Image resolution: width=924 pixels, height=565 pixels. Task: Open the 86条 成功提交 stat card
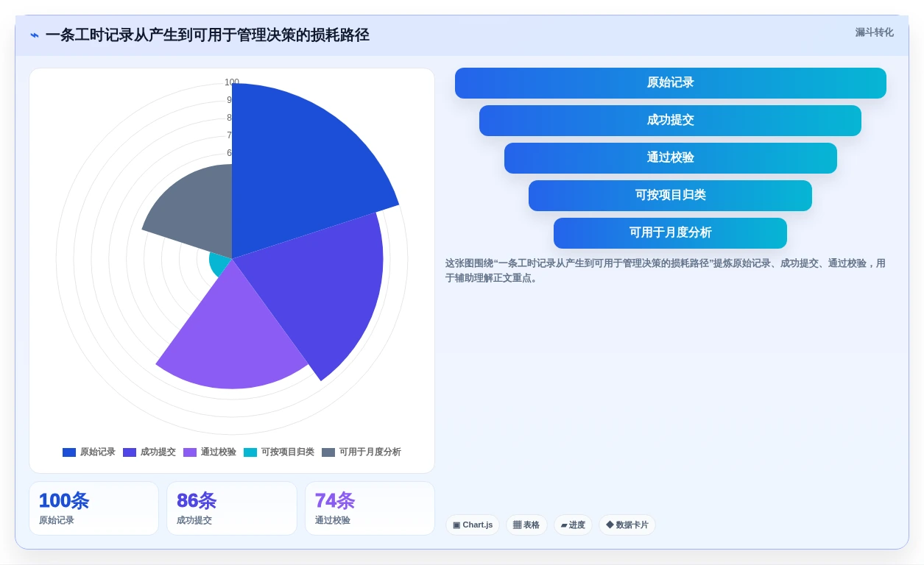click(232, 508)
